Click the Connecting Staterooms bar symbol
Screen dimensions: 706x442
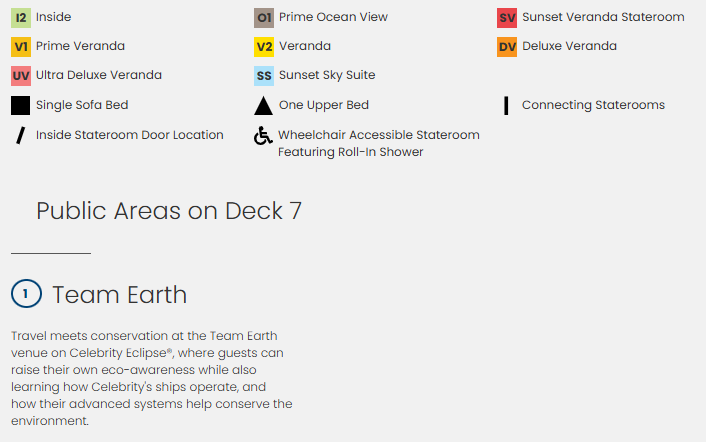(x=506, y=105)
